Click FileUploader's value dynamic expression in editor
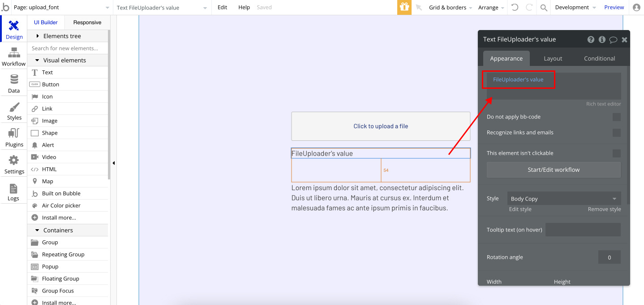This screenshot has width=644, height=305. [x=518, y=79]
